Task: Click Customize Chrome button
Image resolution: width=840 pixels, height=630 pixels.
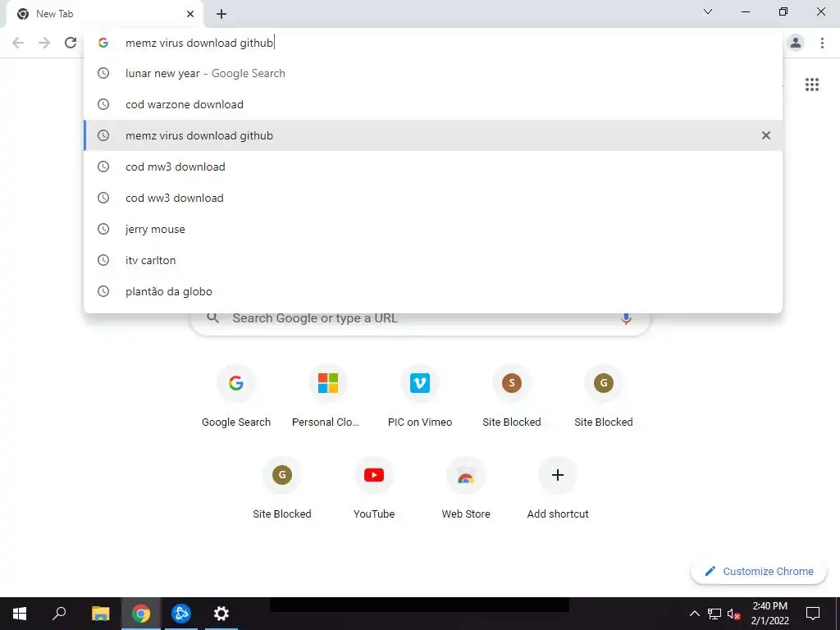Action: pos(759,572)
